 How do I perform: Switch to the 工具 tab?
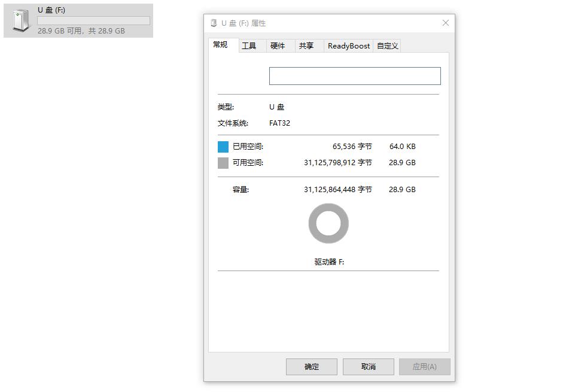pyautogui.click(x=251, y=45)
